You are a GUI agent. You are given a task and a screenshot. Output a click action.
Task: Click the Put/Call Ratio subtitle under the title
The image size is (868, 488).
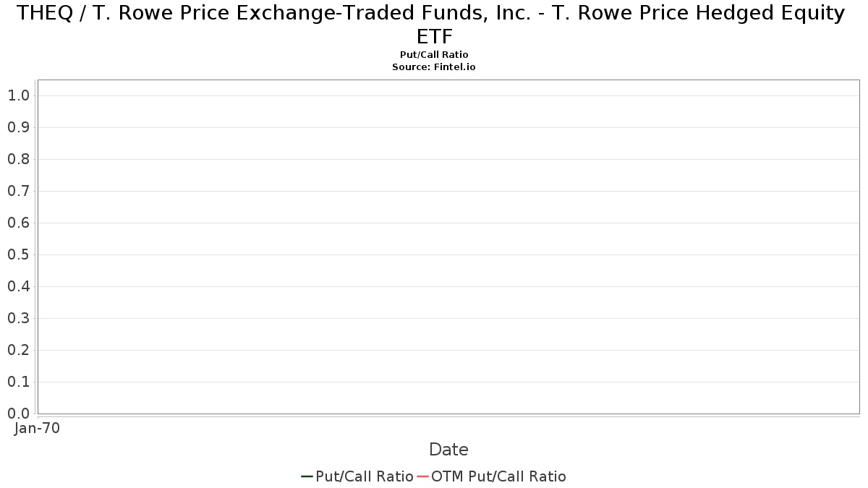(434, 55)
